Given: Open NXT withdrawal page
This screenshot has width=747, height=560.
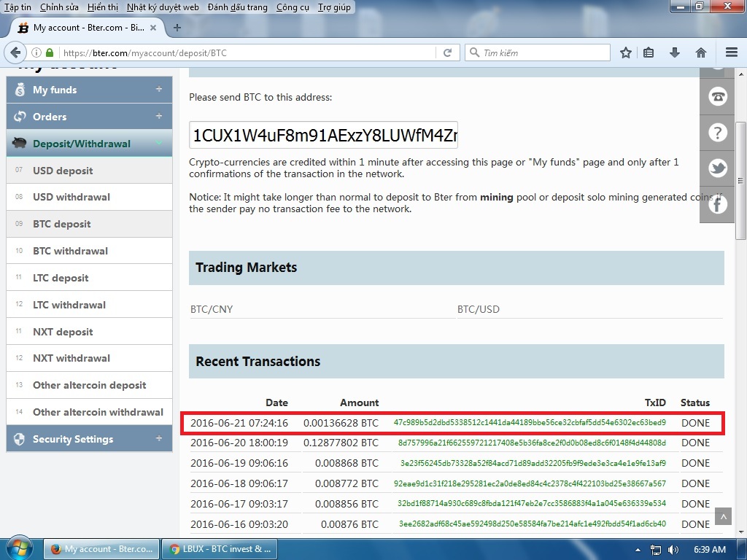Looking at the screenshot, I should click(x=89, y=358).
